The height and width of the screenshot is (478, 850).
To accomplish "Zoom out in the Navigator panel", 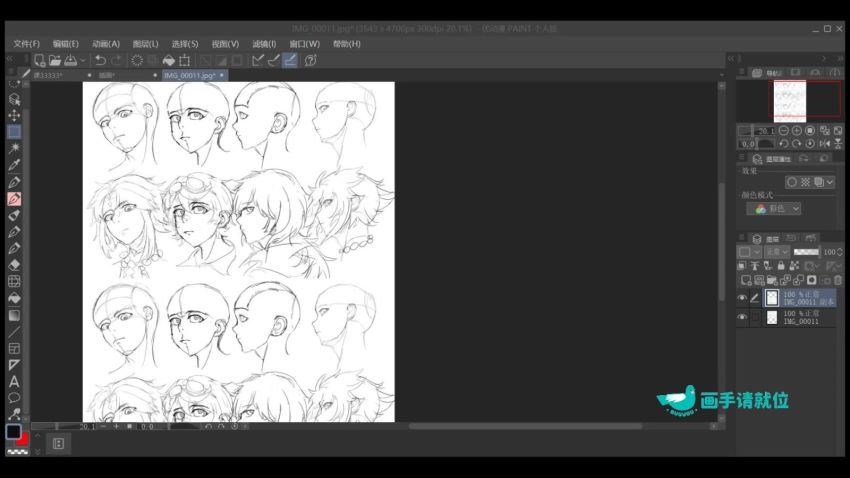I will click(783, 131).
